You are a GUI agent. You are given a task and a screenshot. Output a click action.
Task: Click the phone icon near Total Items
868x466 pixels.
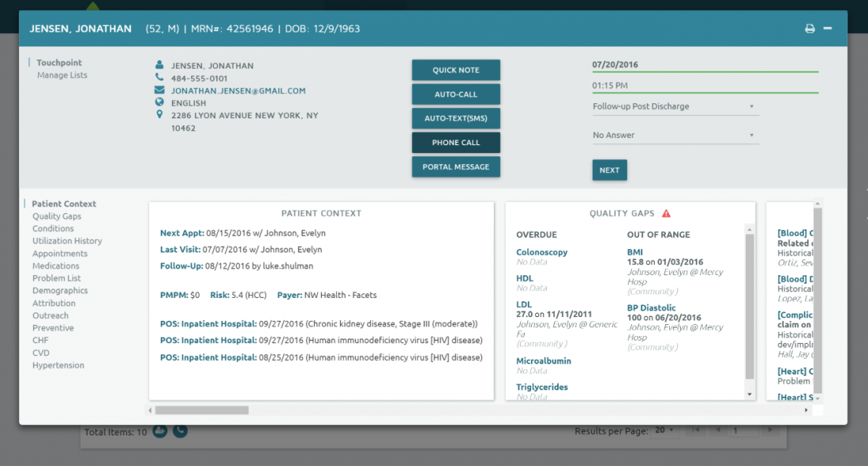pyautogui.click(x=180, y=431)
